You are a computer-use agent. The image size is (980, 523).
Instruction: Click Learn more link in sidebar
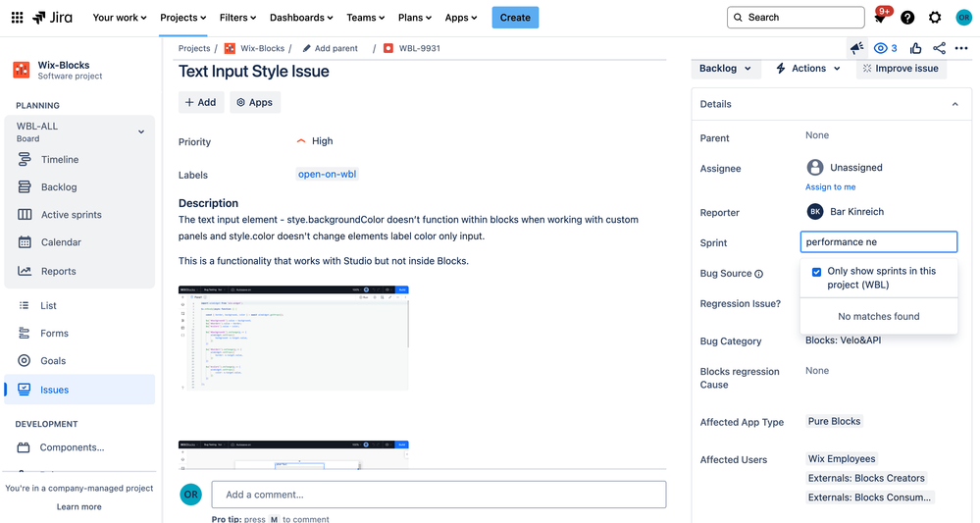point(78,506)
